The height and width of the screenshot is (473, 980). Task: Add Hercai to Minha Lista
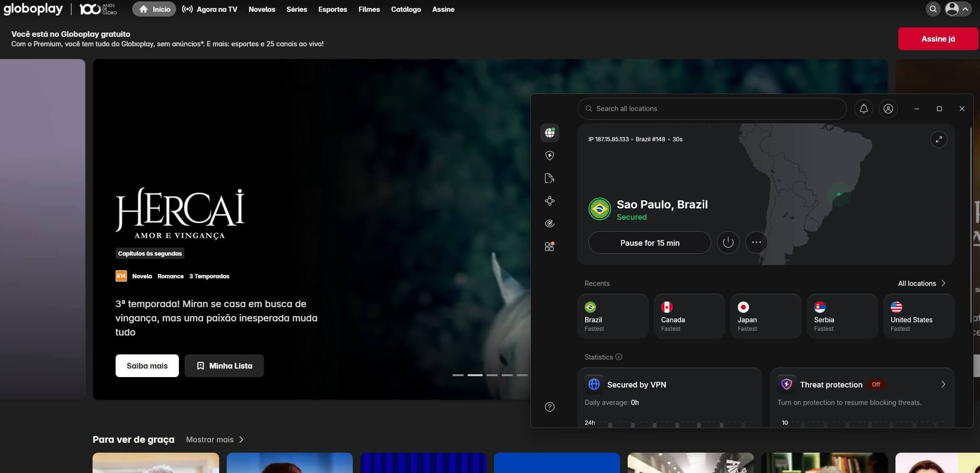224,366
